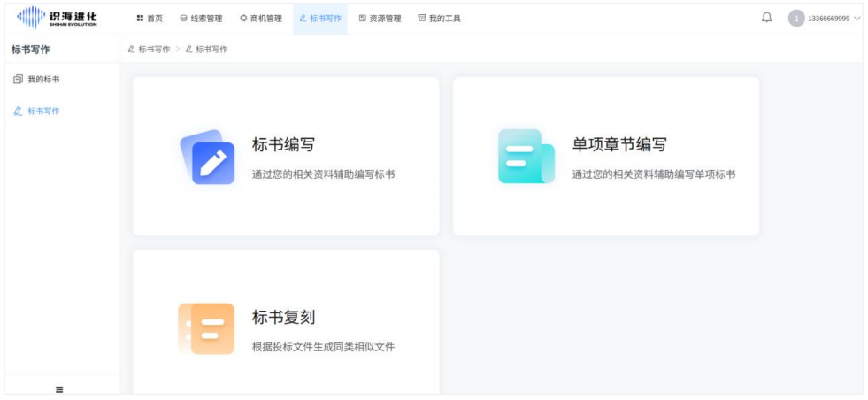Open the 首页 menu item
This screenshot has width=868, height=400.
tap(150, 19)
